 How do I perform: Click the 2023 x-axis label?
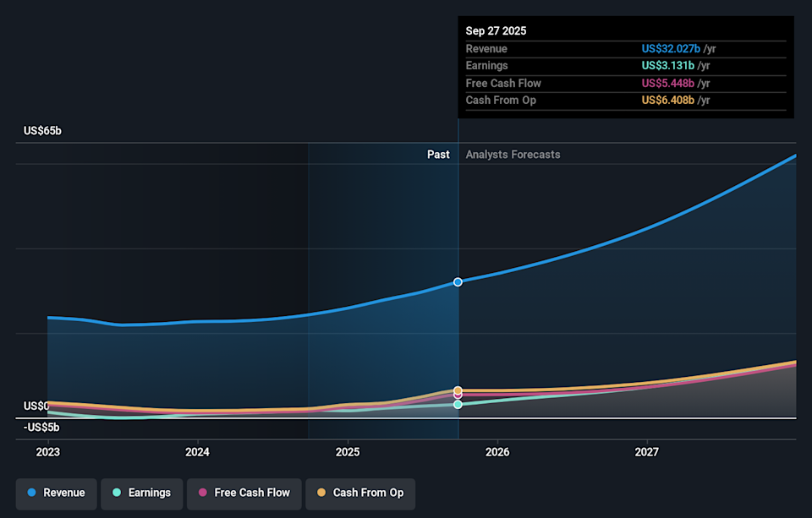[x=48, y=452]
